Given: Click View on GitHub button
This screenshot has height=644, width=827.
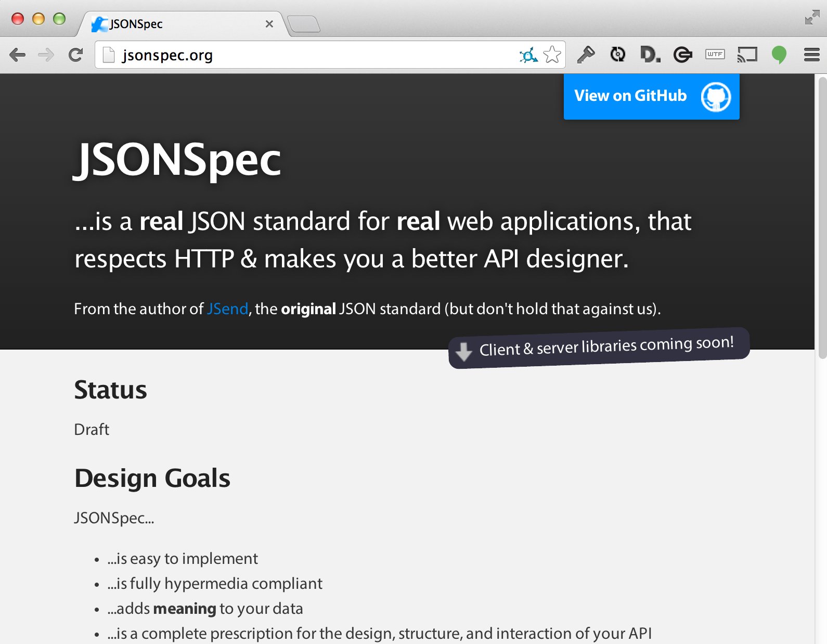Looking at the screenshot, I should click(x=652, y=96).
